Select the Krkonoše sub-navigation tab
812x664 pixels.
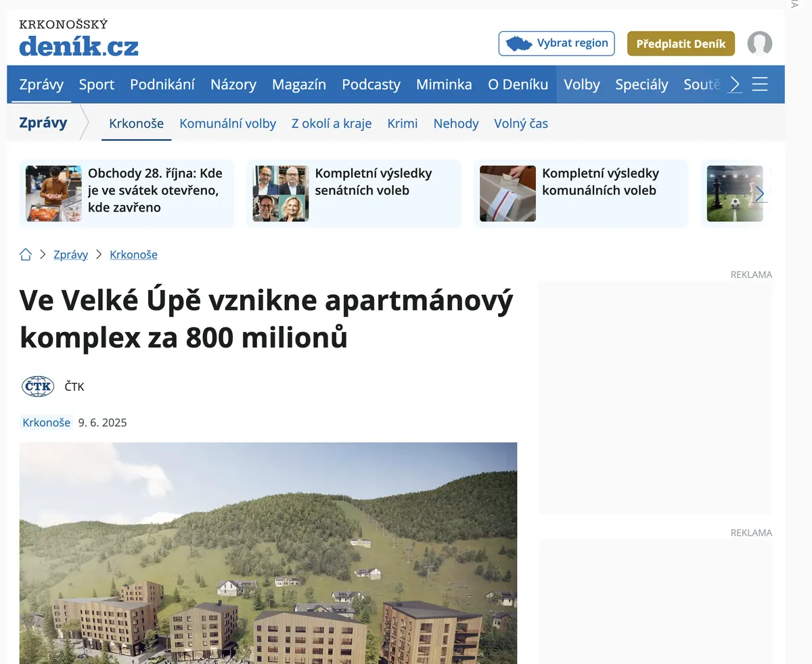click(137, 123)
